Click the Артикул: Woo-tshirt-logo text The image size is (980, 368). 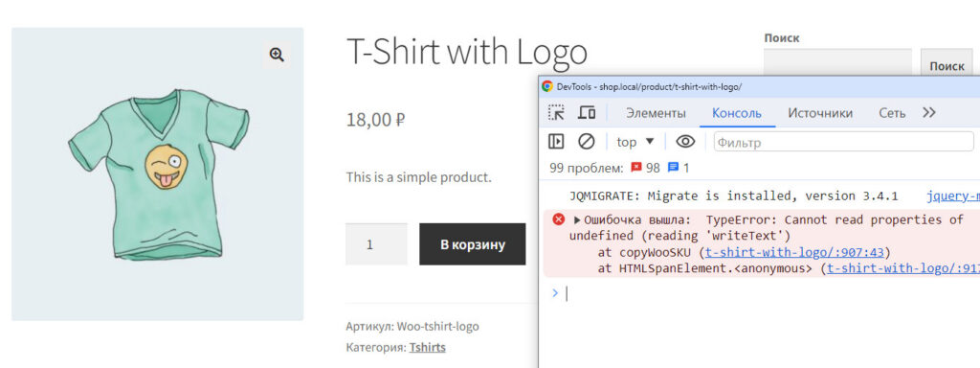coord(412,327)
